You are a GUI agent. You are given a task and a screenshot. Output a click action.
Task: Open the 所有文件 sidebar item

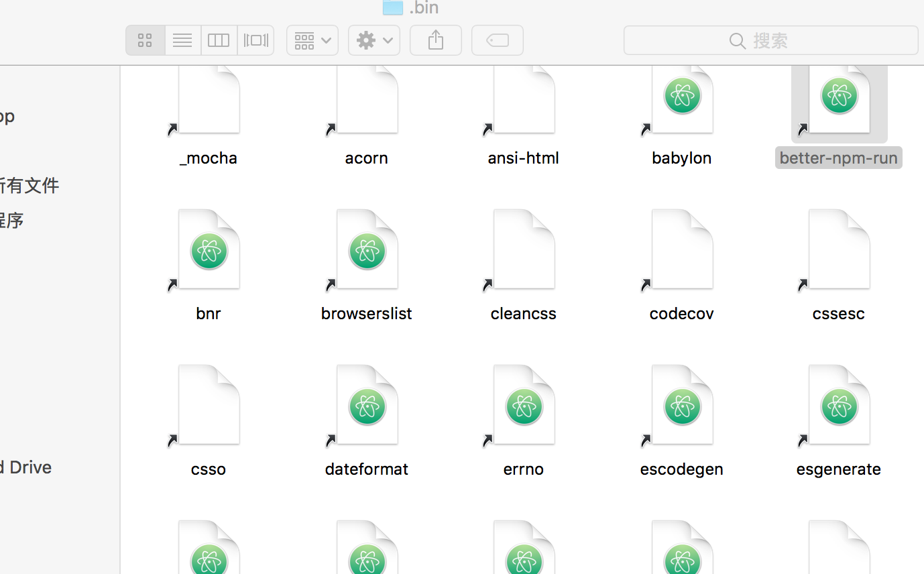click(x=30, y=185)
